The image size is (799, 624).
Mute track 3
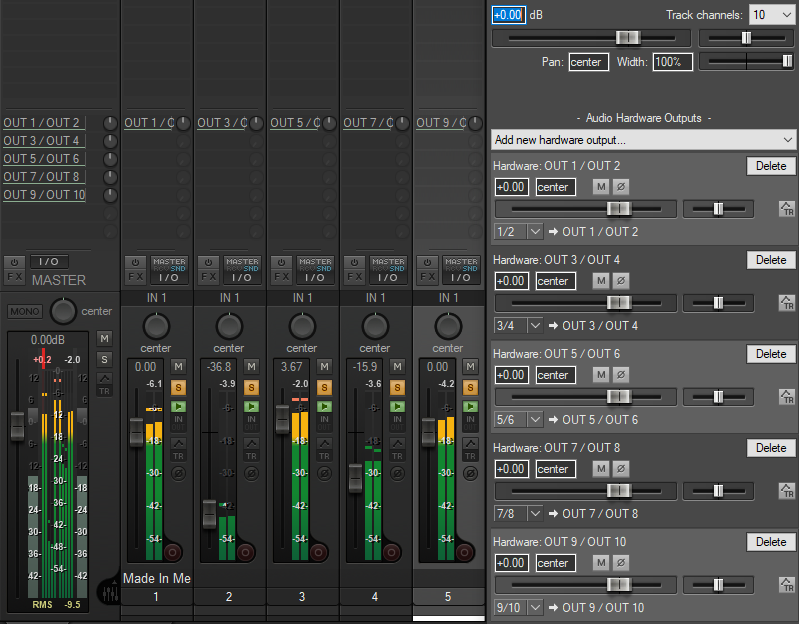tap(325, 366)
